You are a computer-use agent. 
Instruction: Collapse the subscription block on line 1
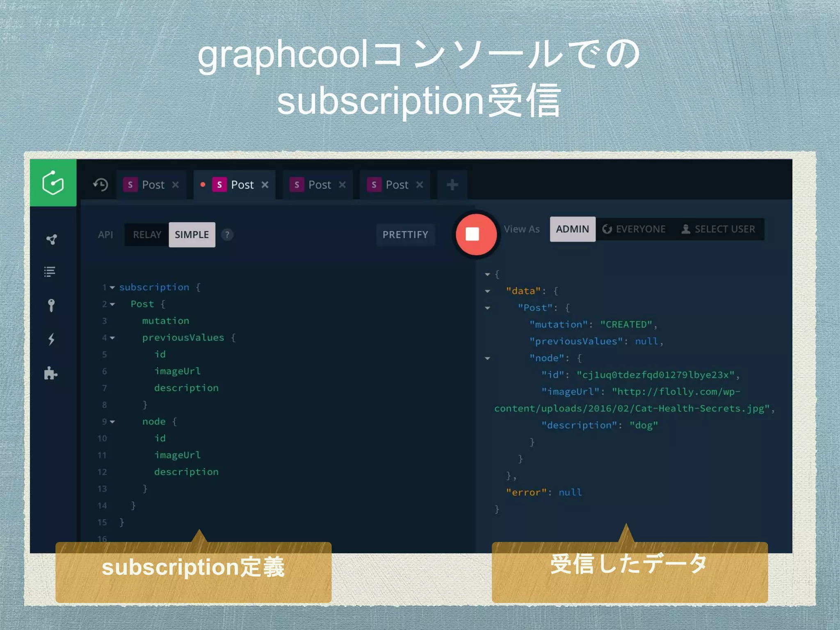tap(112, 288)
